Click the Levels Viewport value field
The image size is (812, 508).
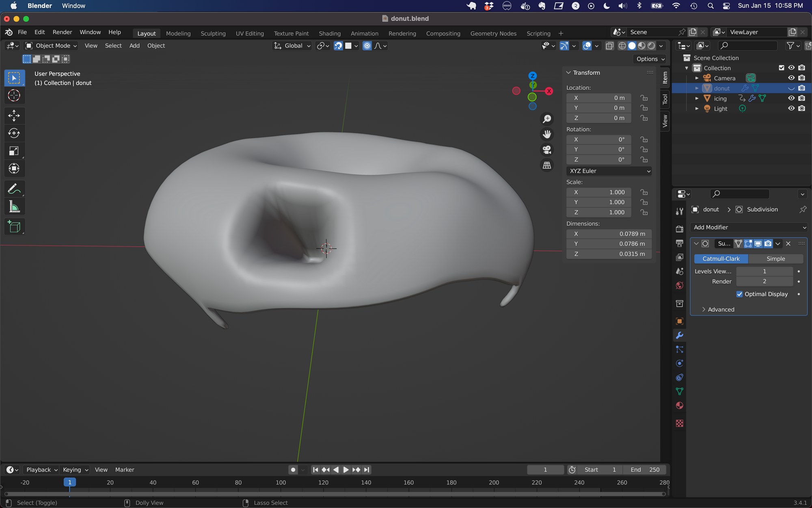[764, 271]
